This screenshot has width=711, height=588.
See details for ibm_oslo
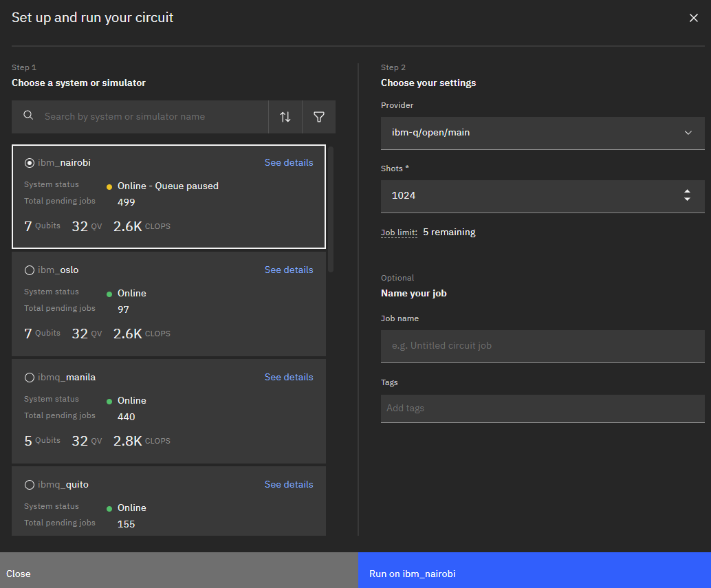289,270
